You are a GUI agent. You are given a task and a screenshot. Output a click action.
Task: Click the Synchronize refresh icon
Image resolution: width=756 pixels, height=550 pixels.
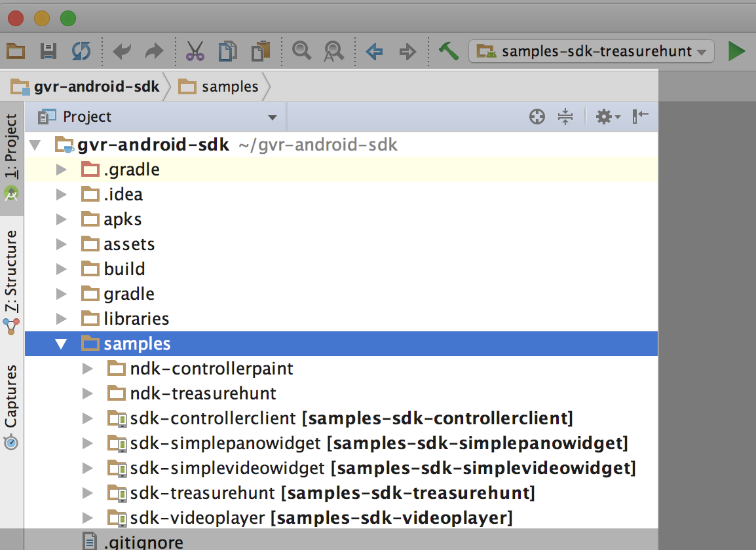coord(81,50)
